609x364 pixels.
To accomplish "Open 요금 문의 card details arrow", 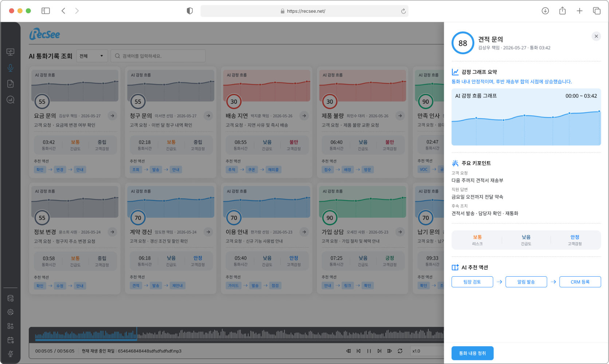I will tap(113, 116).
